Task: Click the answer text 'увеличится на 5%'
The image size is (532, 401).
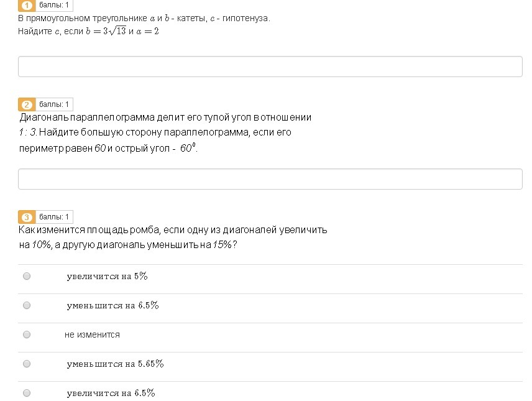Action: click(107, 277)
